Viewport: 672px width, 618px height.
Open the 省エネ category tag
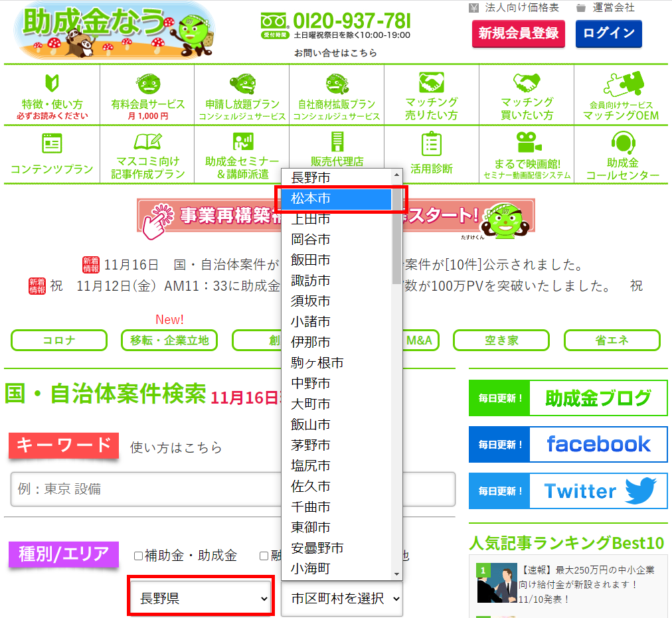pyautogui.click(x=612, y=341)
